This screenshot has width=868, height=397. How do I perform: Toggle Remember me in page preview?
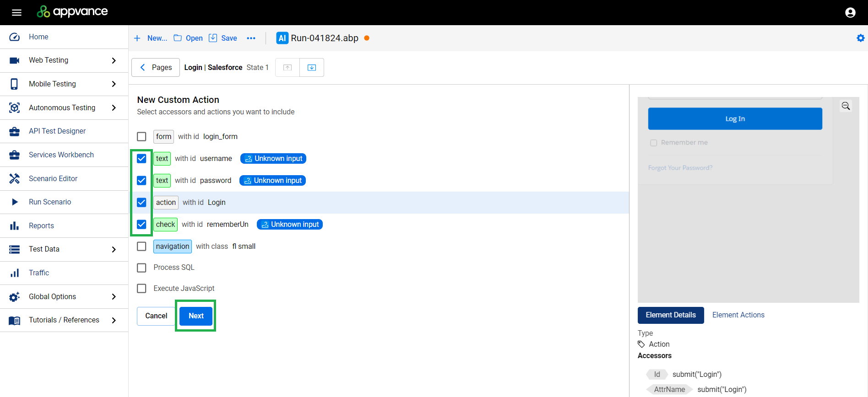(653, 143)
